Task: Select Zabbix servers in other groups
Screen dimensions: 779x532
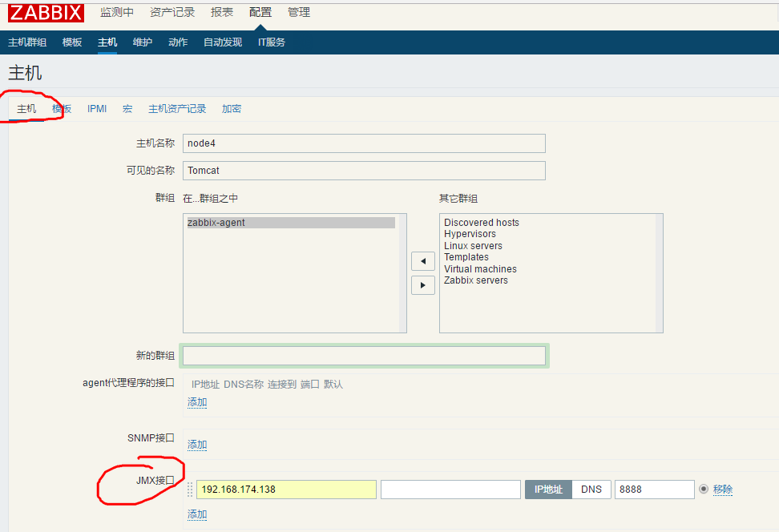Action: click(476, 280)
